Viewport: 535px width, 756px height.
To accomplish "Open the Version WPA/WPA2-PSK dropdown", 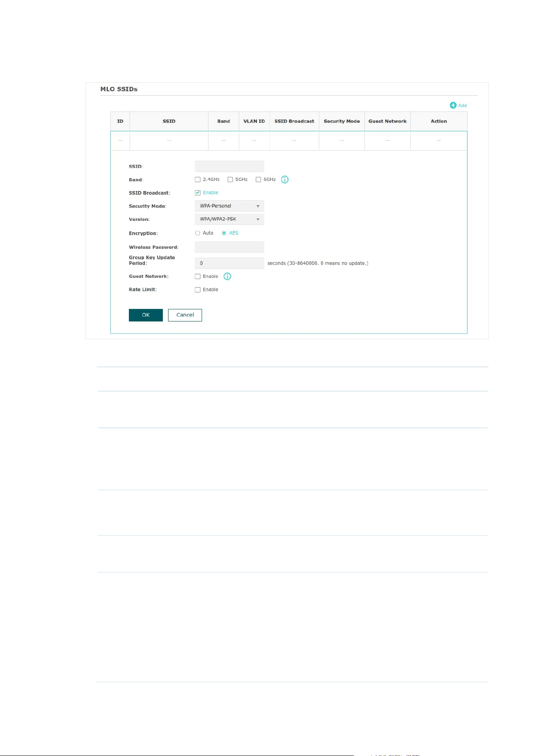I will (229, 219).
